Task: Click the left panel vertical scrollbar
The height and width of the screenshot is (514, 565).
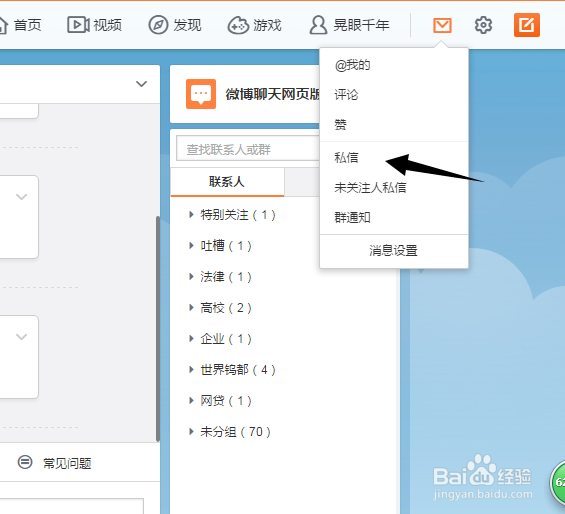Action: pos(157,328)
